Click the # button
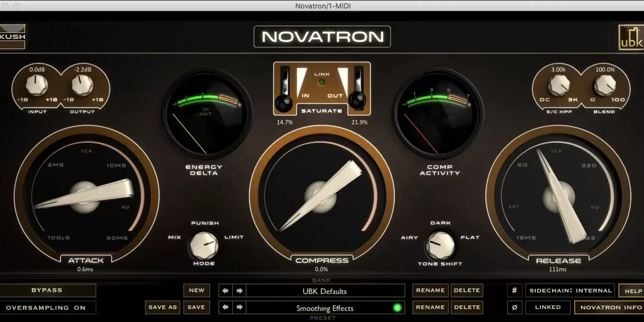This screenshot has width=644, height=322. (515, 290)
